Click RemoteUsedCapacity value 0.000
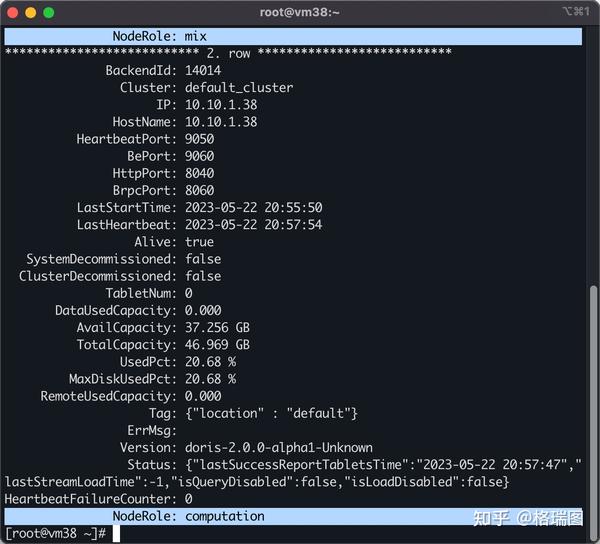 (203, 396)
